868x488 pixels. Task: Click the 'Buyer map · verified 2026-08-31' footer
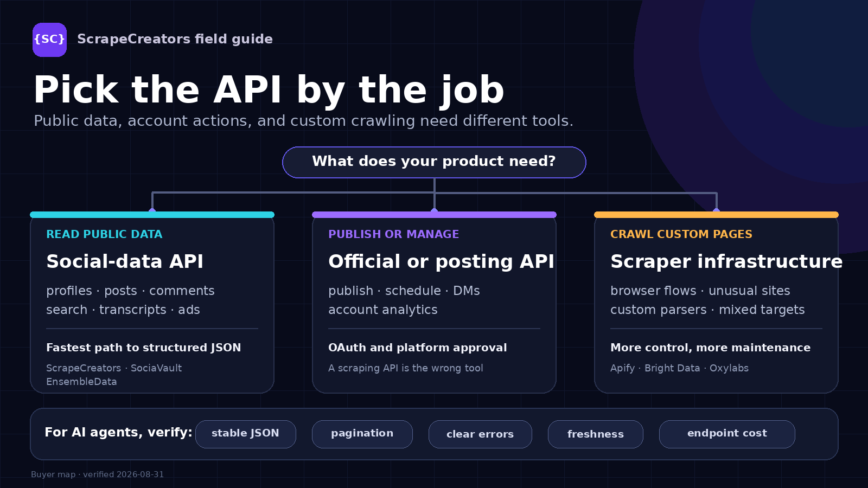[98, 474]
